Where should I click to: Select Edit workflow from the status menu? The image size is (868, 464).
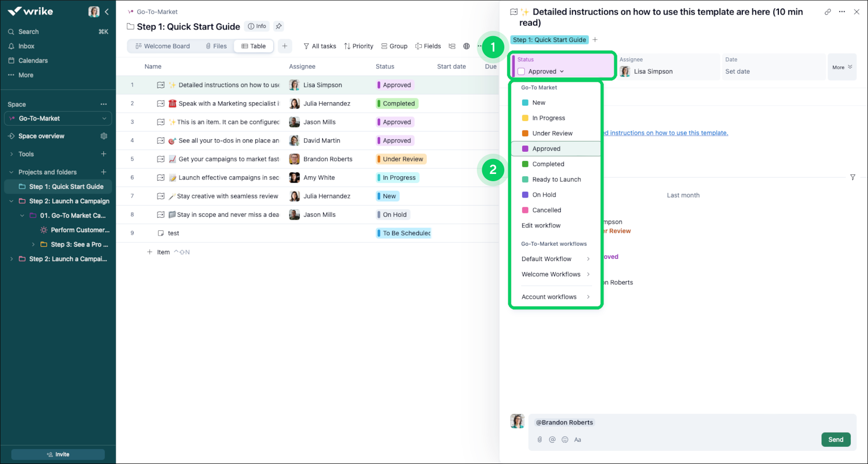[540, 225]
